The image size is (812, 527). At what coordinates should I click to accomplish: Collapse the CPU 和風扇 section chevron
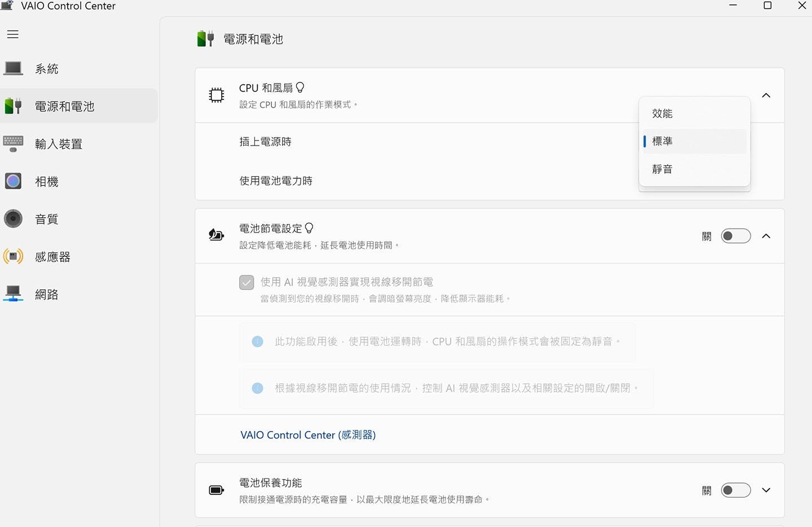[x=766, y=95]
